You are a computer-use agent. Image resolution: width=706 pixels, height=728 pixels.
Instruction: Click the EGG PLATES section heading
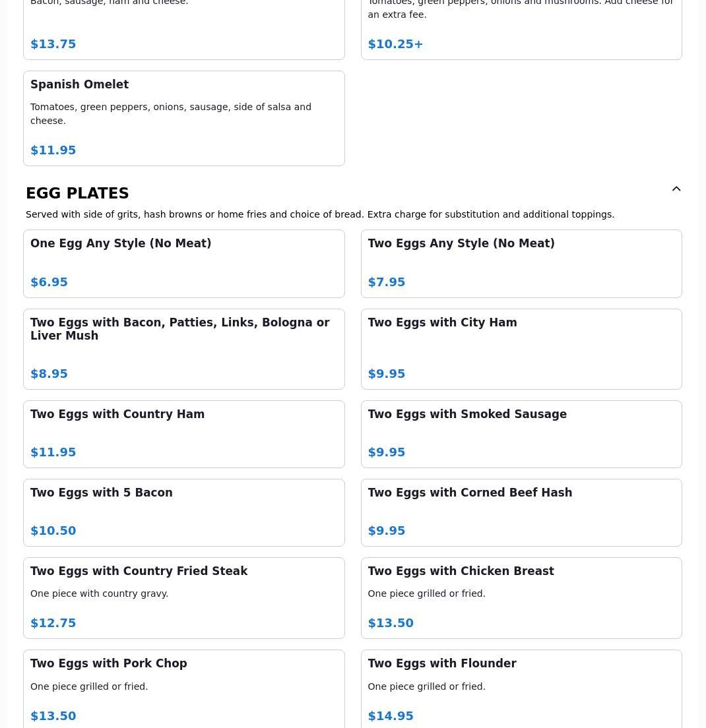[77, 193]
